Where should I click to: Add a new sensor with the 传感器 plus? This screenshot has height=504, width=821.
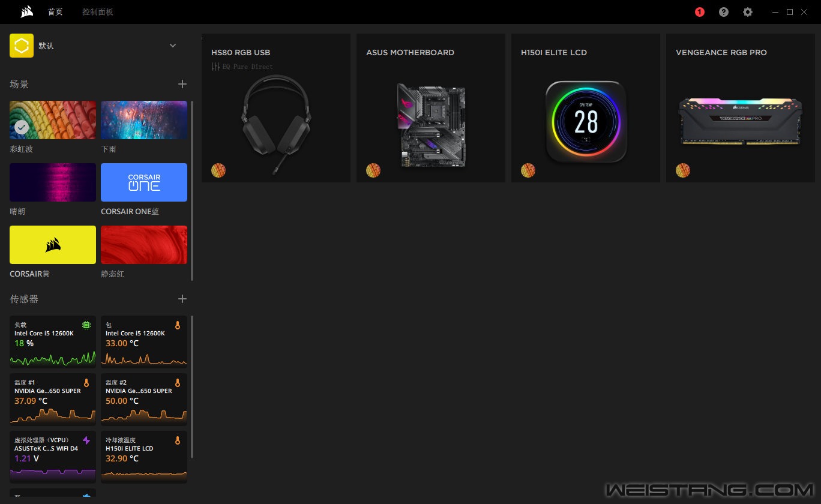click(182, 299)
